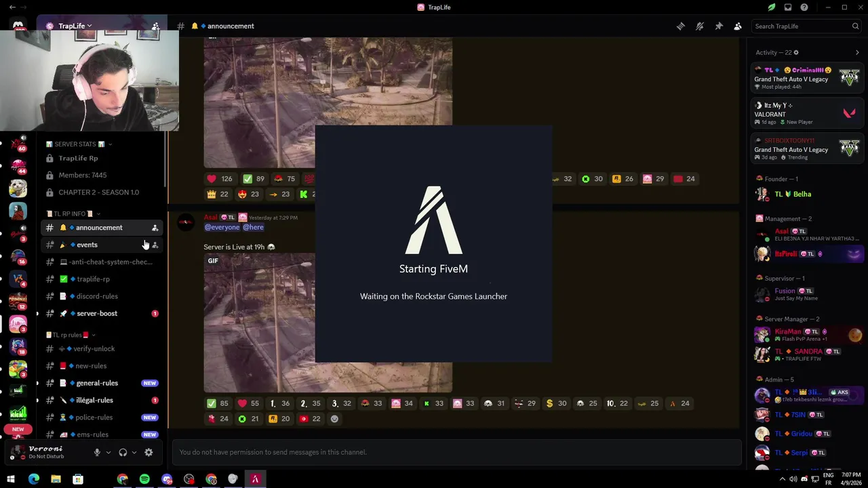Click the muted notification bell icon
This screenshot has height=488, width=868.
(700, 26)
